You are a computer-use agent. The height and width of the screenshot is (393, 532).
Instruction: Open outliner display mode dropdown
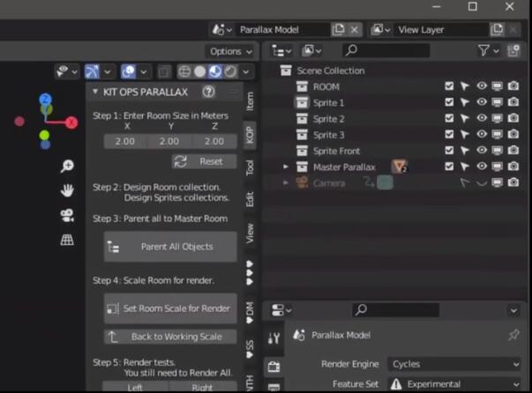[311, 51]
